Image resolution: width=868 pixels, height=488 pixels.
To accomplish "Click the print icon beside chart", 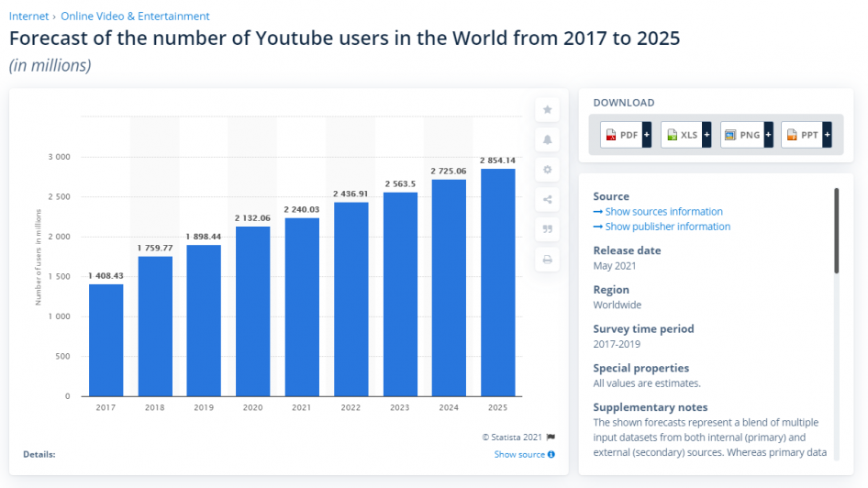I will click(x=547, y=259).
